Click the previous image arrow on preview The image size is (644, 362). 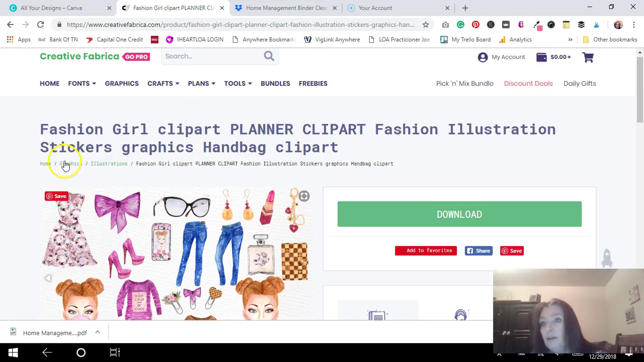48,278
